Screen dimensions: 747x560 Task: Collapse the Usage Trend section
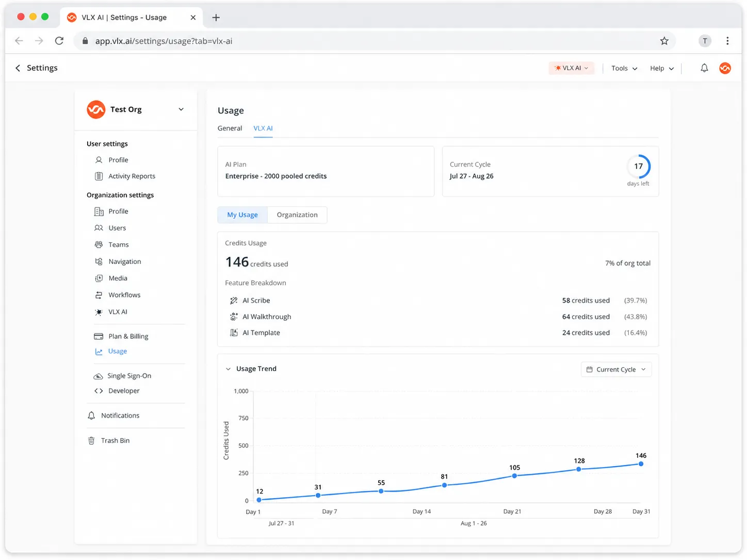click(228, 369)
